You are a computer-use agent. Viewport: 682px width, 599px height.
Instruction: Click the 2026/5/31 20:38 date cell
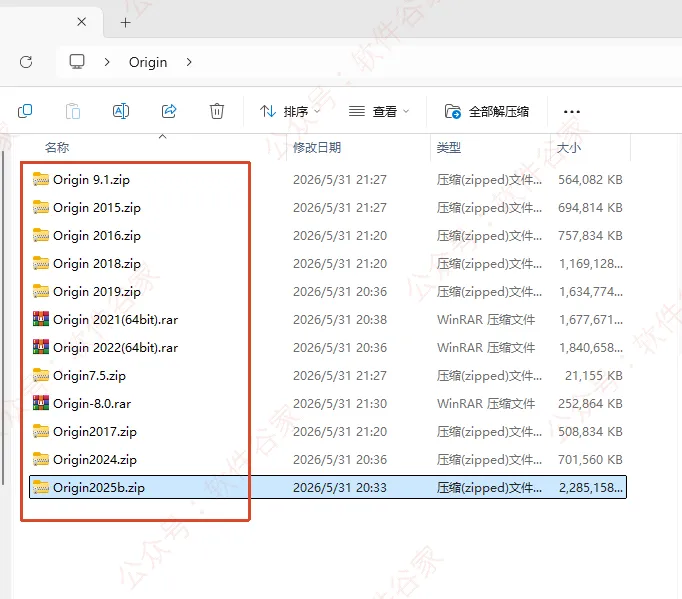(x=340, y=320)
